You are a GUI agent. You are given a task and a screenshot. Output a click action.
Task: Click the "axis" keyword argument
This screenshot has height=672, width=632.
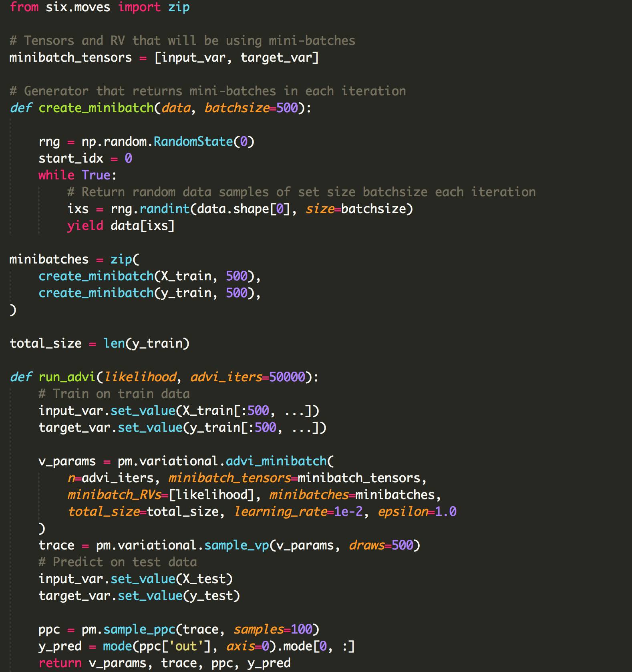coord(241,646)
